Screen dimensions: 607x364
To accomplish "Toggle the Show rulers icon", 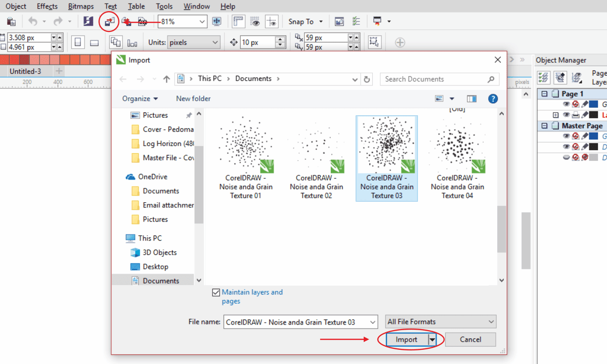I will point(239,22).
